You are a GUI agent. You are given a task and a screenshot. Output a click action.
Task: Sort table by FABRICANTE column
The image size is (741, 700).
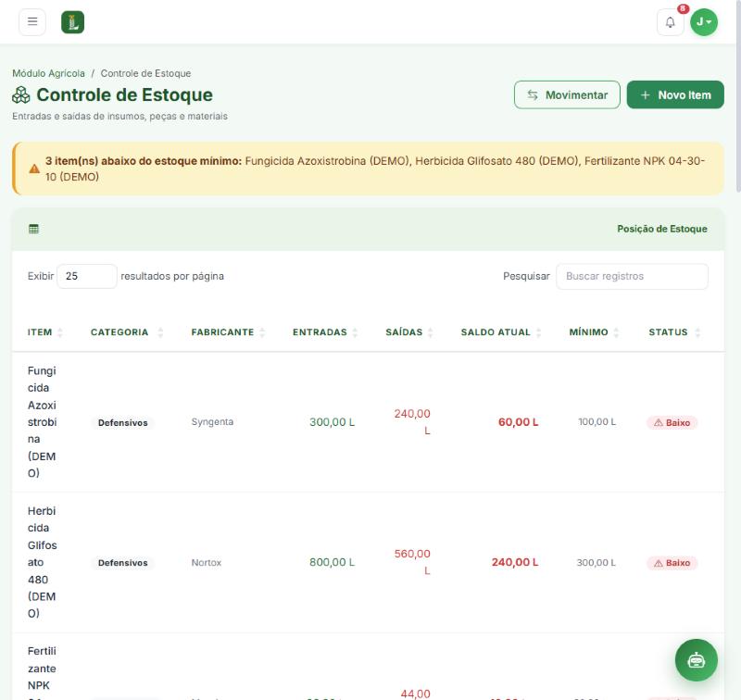tap(228, 332)
